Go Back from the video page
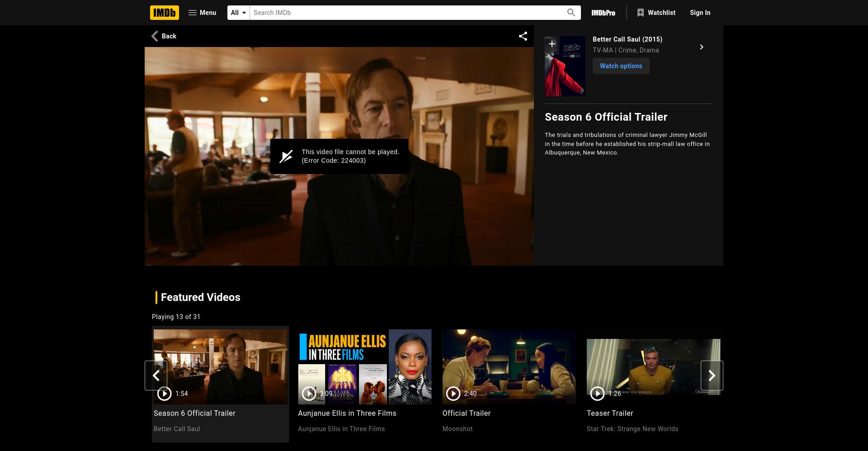 click(x=164, y=36)
